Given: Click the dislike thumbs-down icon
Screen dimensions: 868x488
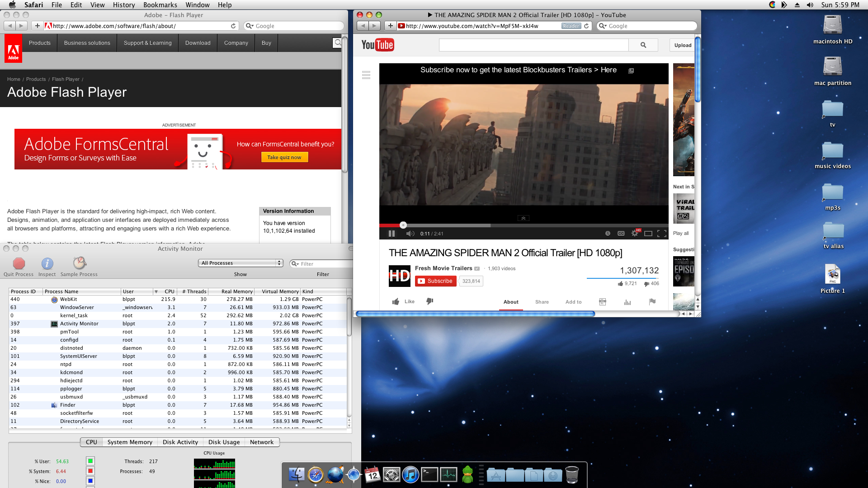Looking at the screenshot, I should point(429,301).
